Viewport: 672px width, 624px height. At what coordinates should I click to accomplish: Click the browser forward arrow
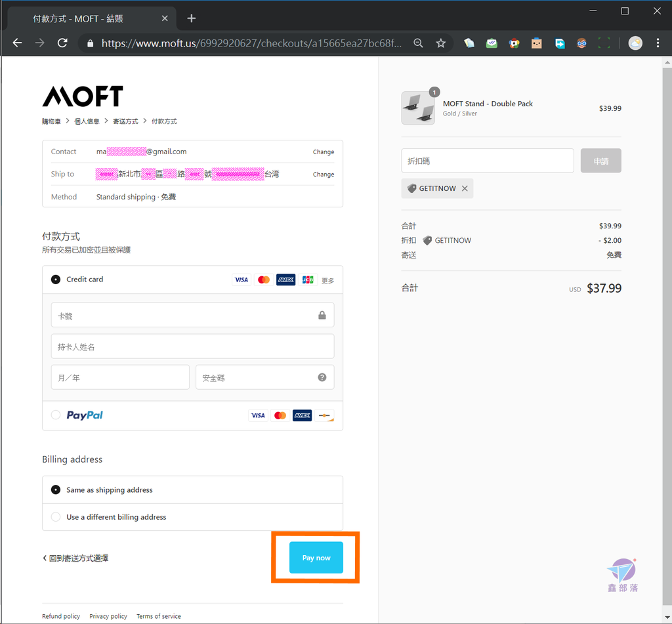pyautogui.click(x=40, y=43)
